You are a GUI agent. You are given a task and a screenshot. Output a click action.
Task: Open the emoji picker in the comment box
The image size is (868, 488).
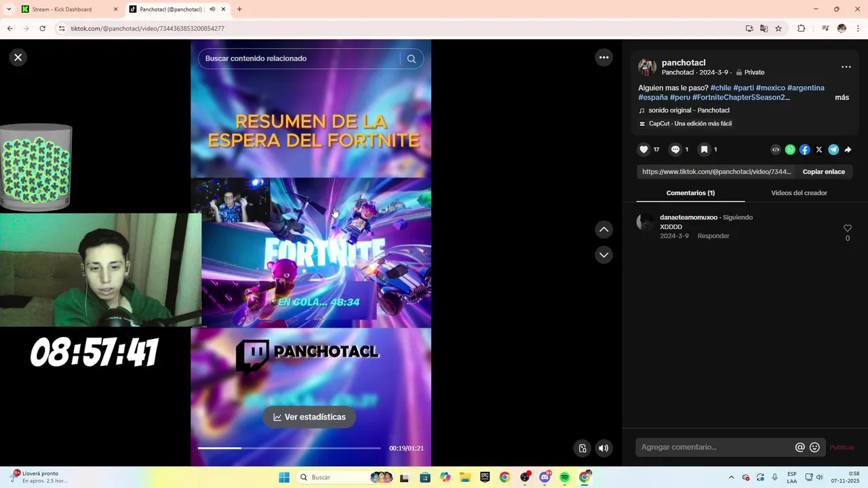814,447
